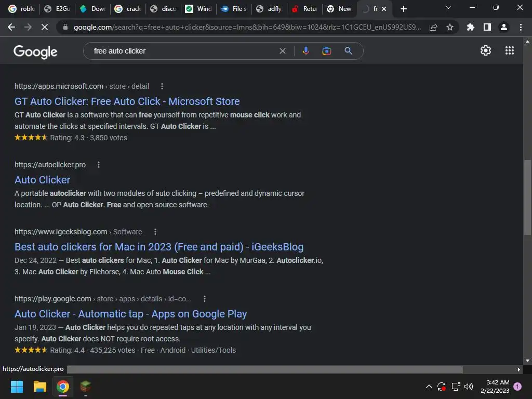The width and height of the screenshot is (532, 399).
Task: Go to Google home via logo
Action: click(x=35, y=51)
